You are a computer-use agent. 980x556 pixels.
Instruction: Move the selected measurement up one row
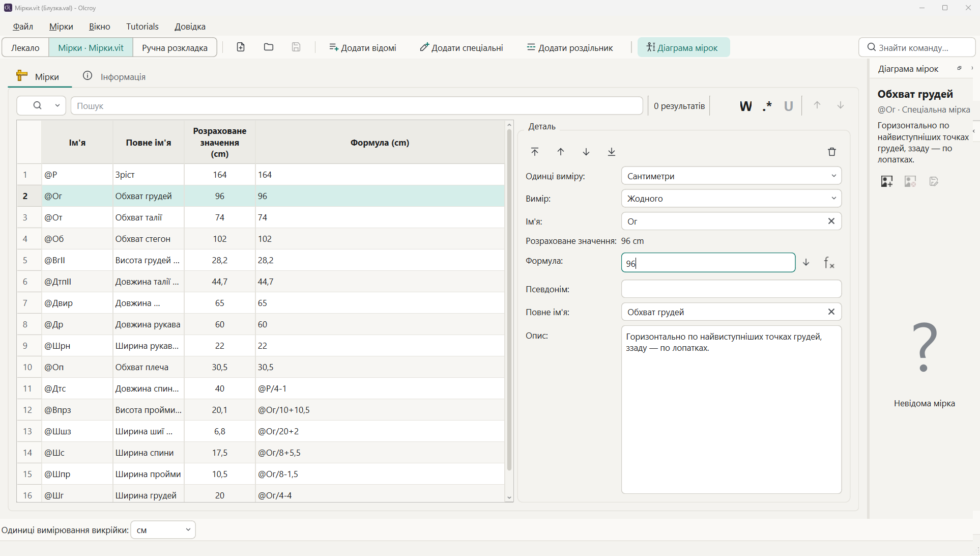pos(561,152)
